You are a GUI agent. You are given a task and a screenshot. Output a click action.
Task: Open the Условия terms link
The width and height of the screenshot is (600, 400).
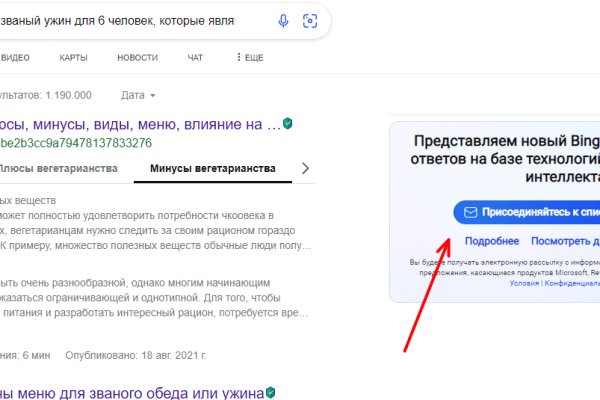click(x=524, y=283)
